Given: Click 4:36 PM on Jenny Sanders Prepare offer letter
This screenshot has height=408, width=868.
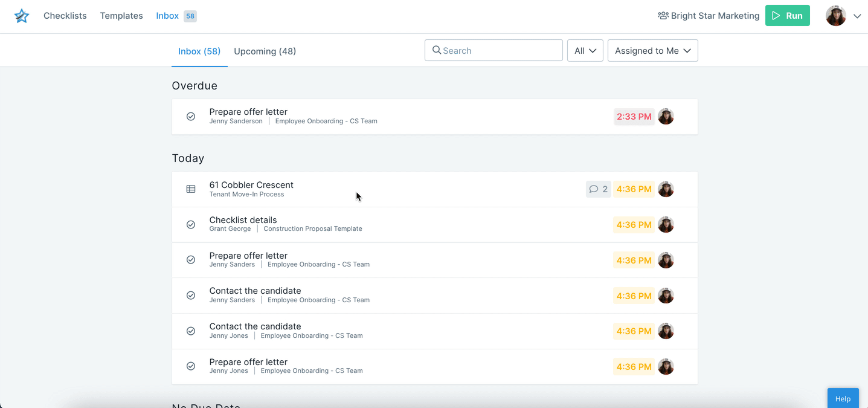Looking at the screenshot, I should coord(634,261).
